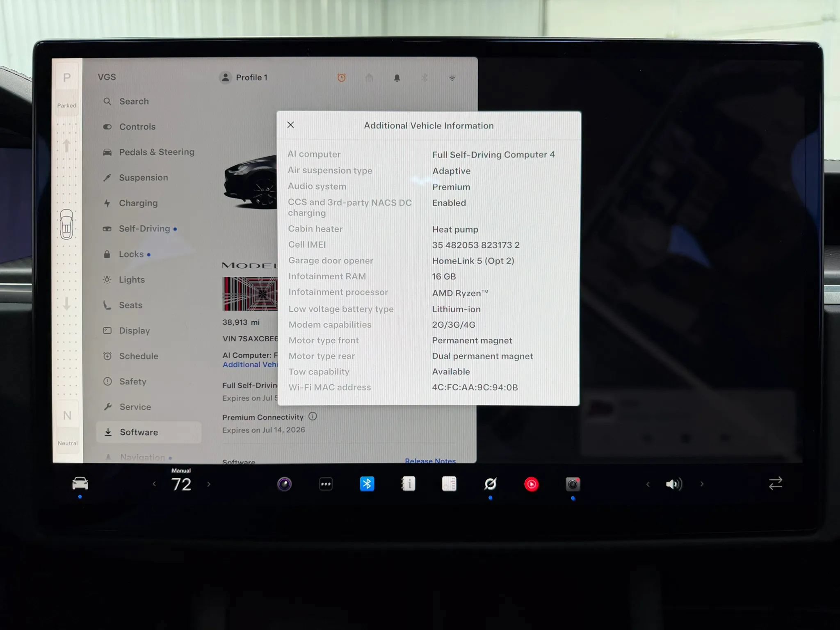
Task: Lower volume with the left chevron
Action: click(x=648, y=484)
